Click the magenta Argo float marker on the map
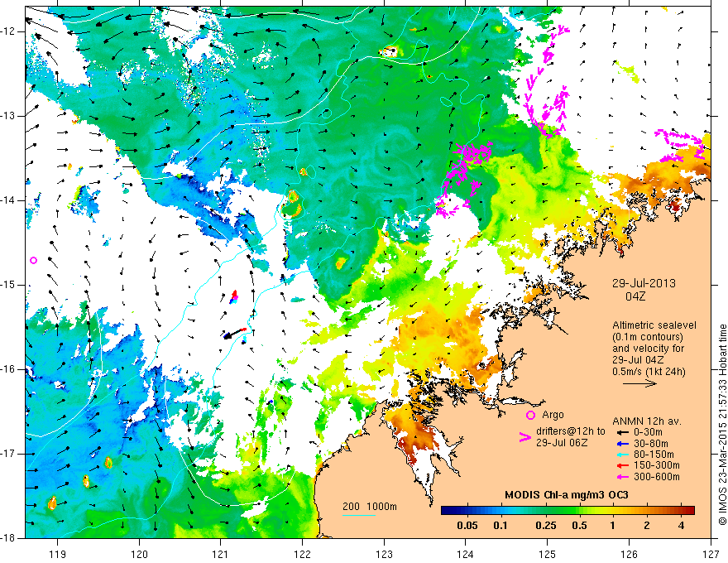 click(x=33, y=261)
